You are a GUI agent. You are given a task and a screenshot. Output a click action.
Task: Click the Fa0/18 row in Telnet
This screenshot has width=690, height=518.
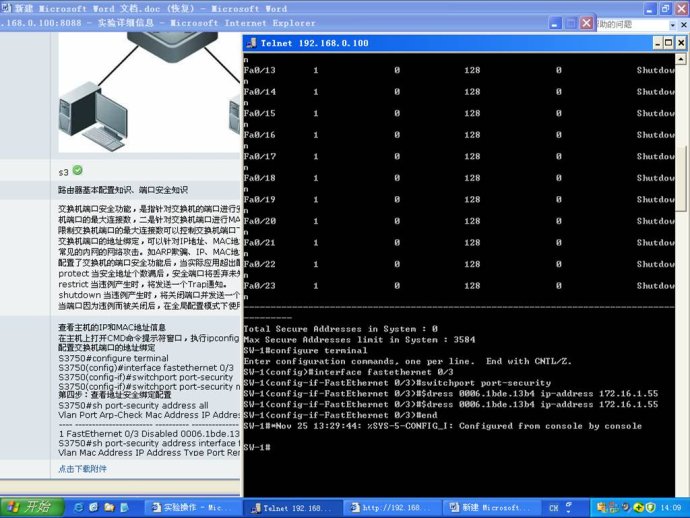(459, 178)
